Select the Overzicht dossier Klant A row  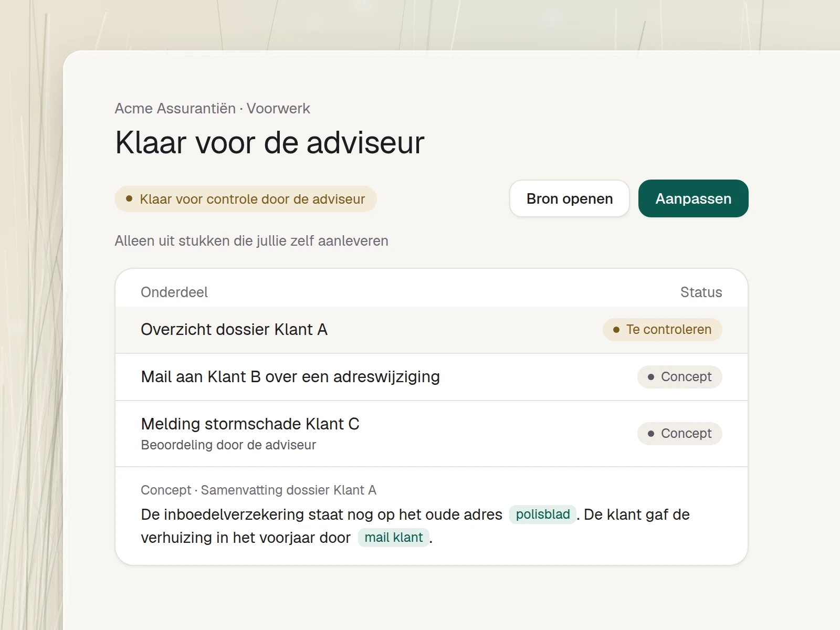(x=431, y=330)
